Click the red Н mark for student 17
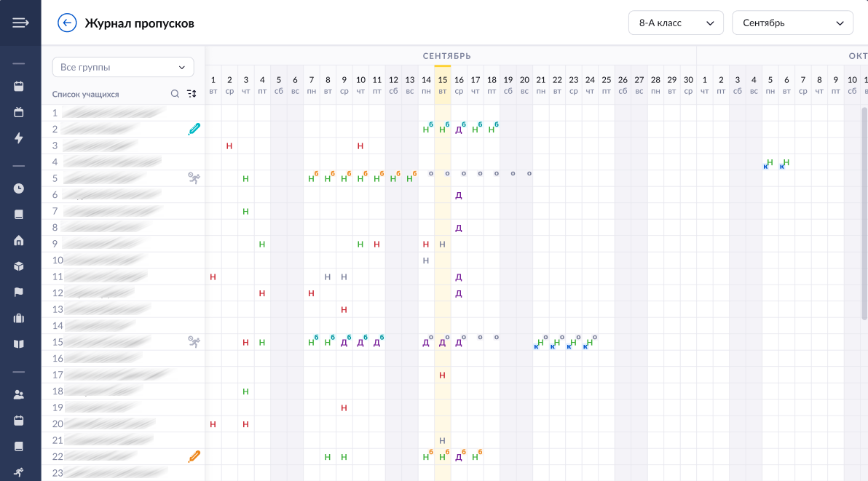 pos(442,375)
